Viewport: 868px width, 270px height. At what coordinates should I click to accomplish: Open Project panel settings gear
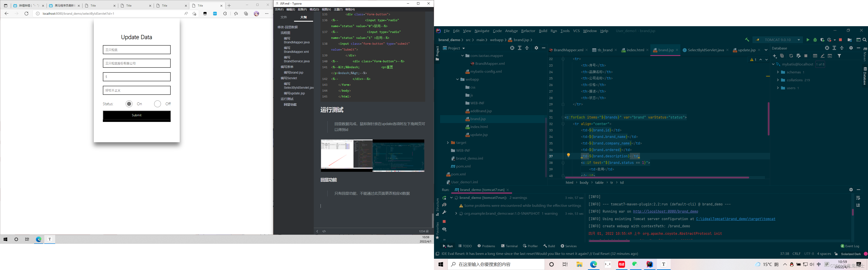(536, 48)
